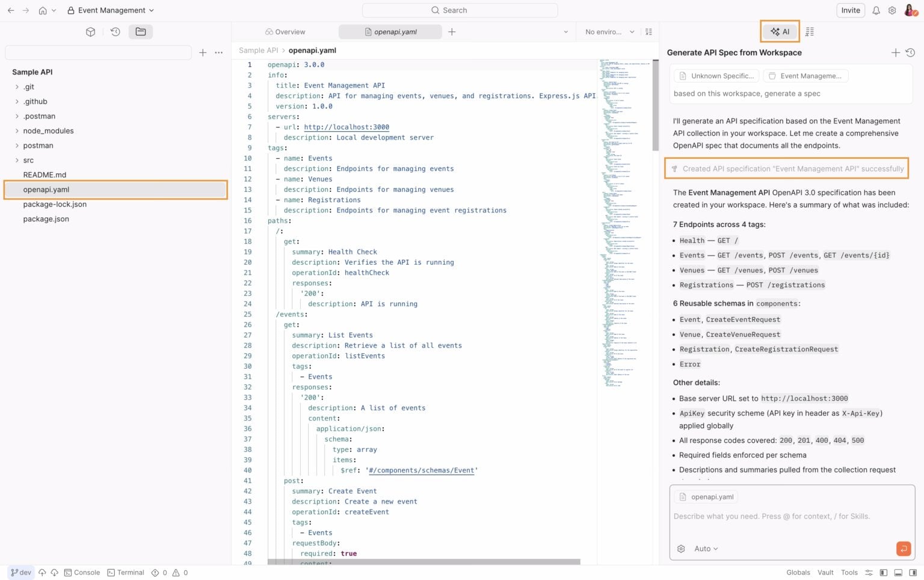Add a new tab with the plus
Image resolution: width=924 pixels, height=580 pixels.
[452, 32]
